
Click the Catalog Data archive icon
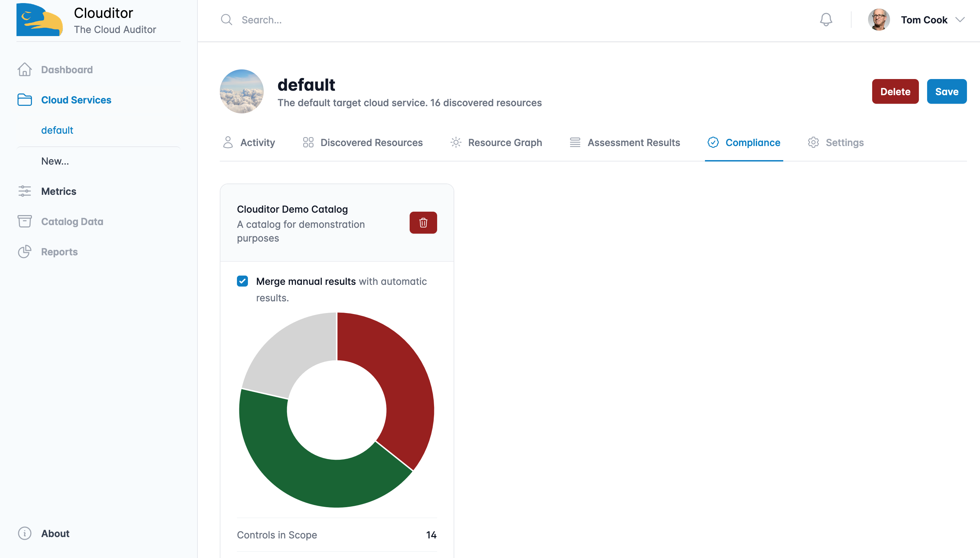click(x=24, y=221)
